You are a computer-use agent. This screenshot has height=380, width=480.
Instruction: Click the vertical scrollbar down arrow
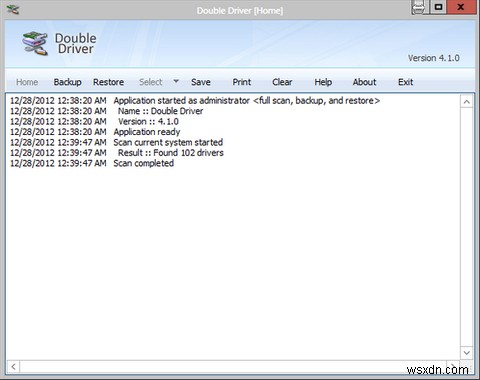coord(467,353)
